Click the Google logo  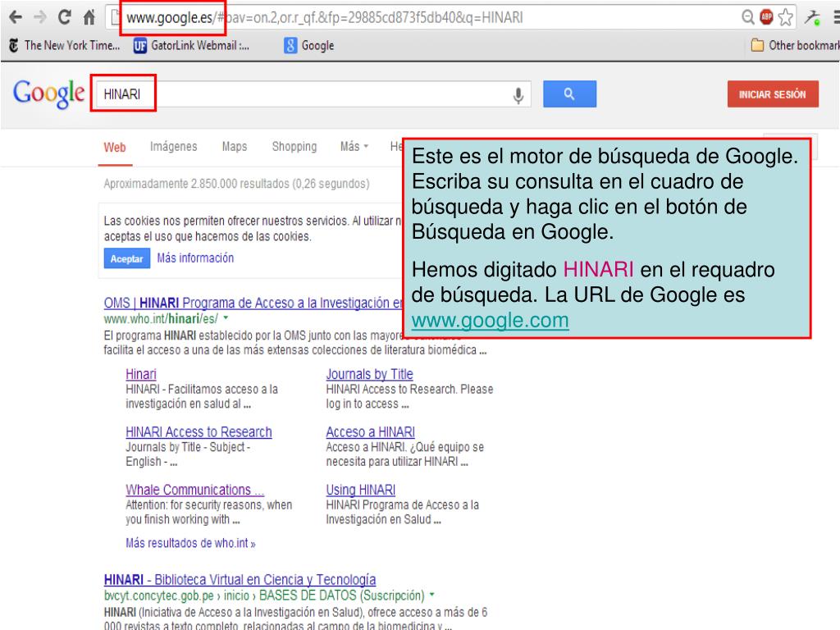48,94
